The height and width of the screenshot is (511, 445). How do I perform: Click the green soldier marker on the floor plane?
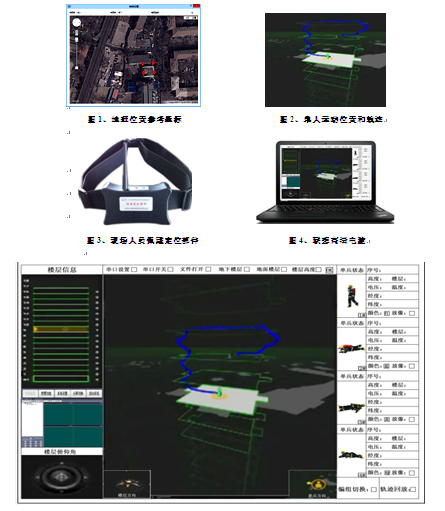click(x=219, y=392)
